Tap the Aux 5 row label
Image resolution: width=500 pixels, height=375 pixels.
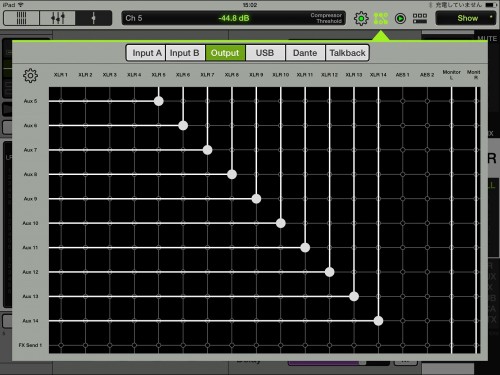[x=30, y=101]
